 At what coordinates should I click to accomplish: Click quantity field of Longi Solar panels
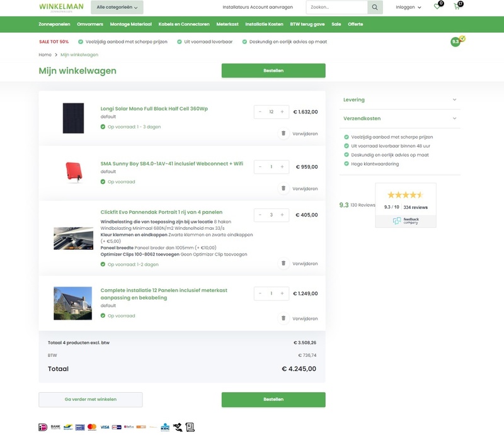(272, 112)
